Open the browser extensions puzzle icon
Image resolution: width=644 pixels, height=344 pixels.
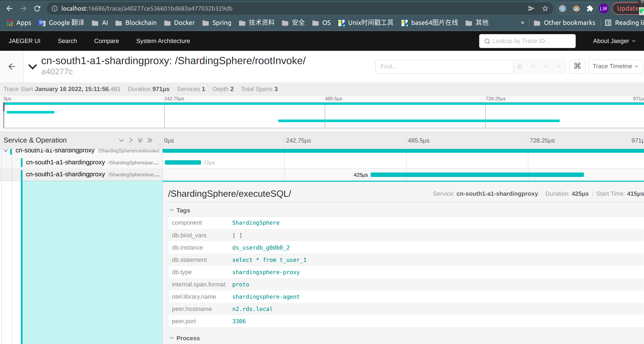click(590, 9)
